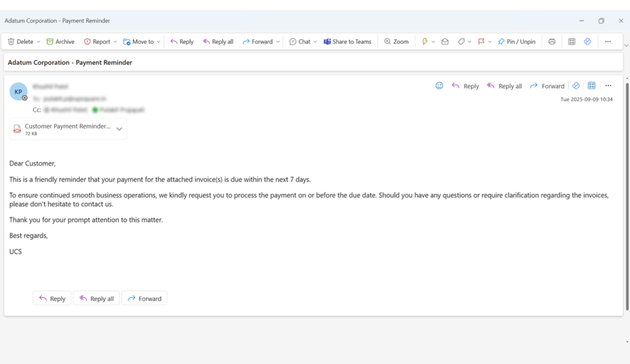630x364 pixels.
Task: Toggle the flag on this message
Action: (481, 42)
